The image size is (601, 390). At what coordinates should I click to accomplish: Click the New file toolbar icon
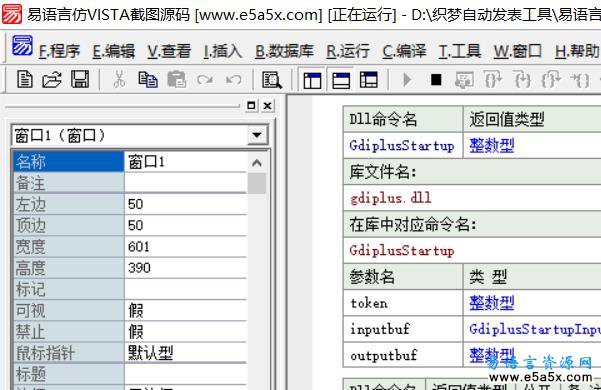(25, 80)
